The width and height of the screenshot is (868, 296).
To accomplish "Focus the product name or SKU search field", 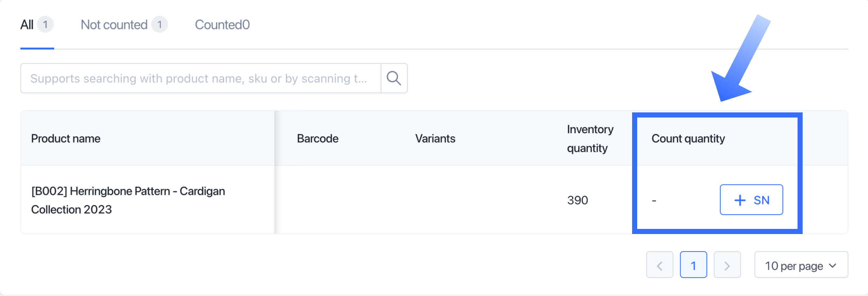I will coord(200,78).
